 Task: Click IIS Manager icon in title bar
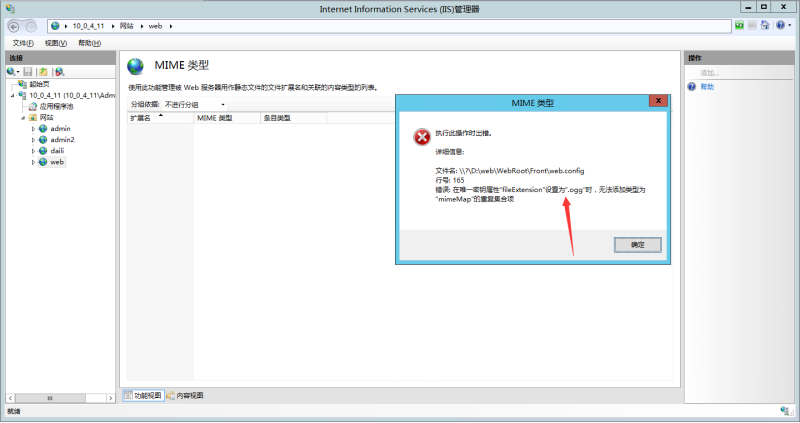pos(10,9)
